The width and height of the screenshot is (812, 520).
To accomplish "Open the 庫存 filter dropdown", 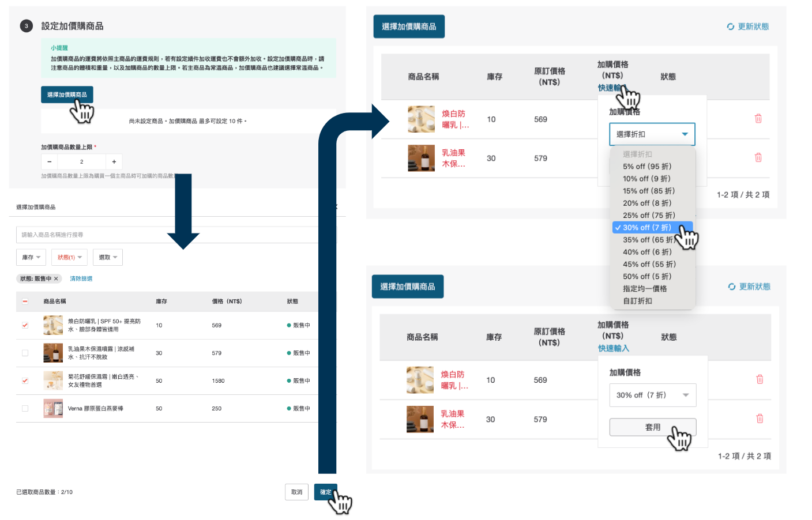I will point(31,258).
